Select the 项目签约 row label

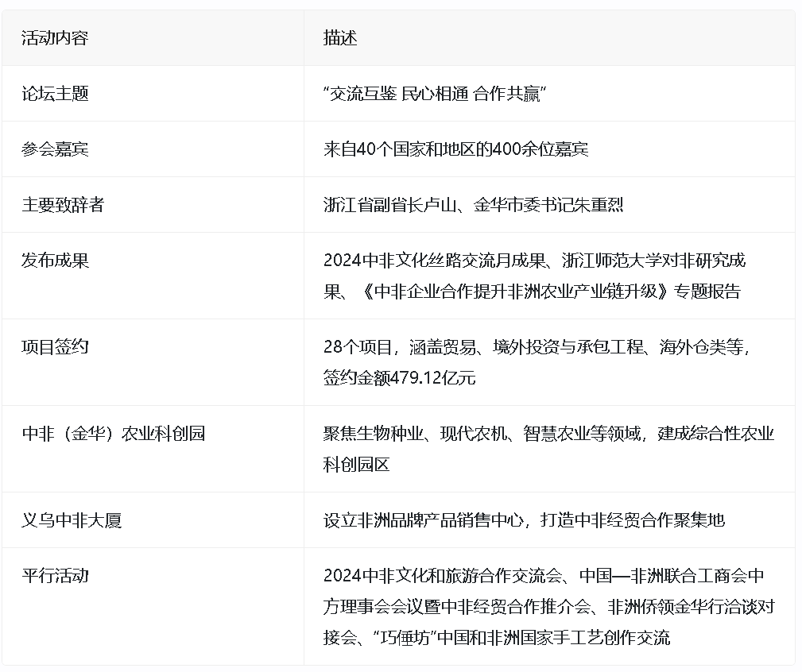coord(55,347)
